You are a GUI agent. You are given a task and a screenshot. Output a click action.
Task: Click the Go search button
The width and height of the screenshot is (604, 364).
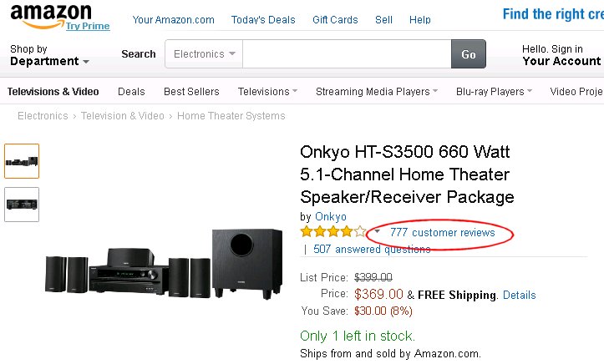(x=469, y=54)
